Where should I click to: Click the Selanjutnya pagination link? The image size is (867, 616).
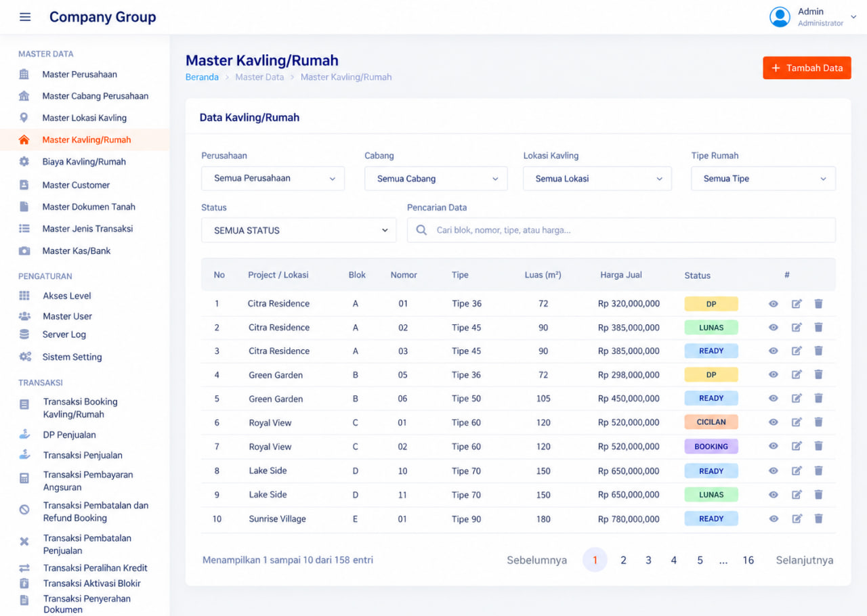(x=805, y=560)
